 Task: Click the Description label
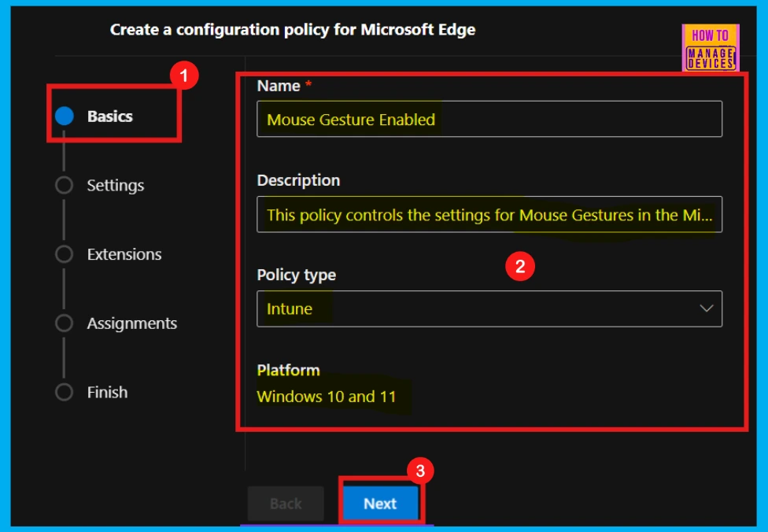(298, 180)
